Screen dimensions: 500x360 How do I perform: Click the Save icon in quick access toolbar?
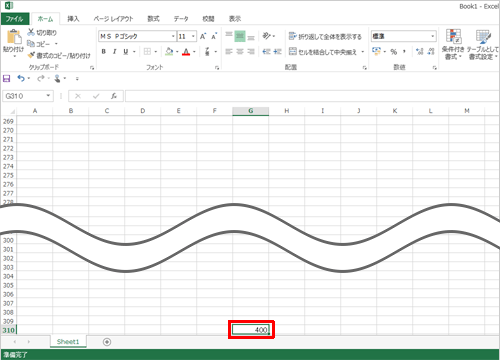[6, 78]
